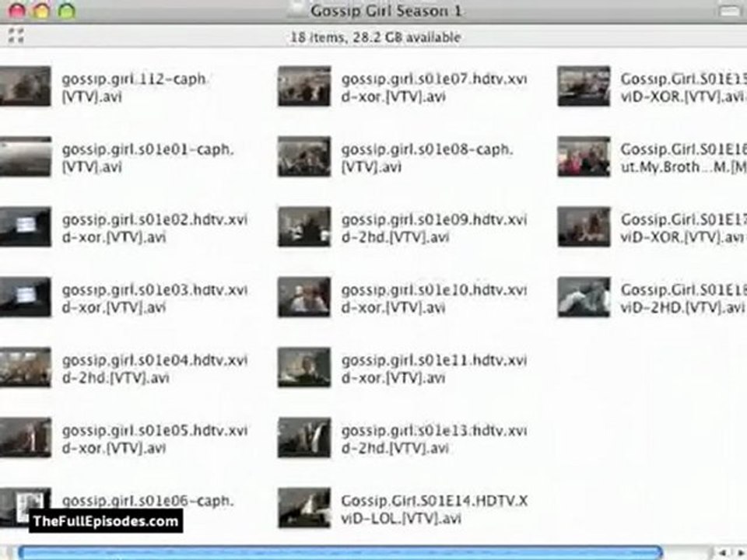Click filename gossip.girl.s01e08-caph.[VTV].avi
Viewport: 747px width, 560px height.
(x=427, y=158)
